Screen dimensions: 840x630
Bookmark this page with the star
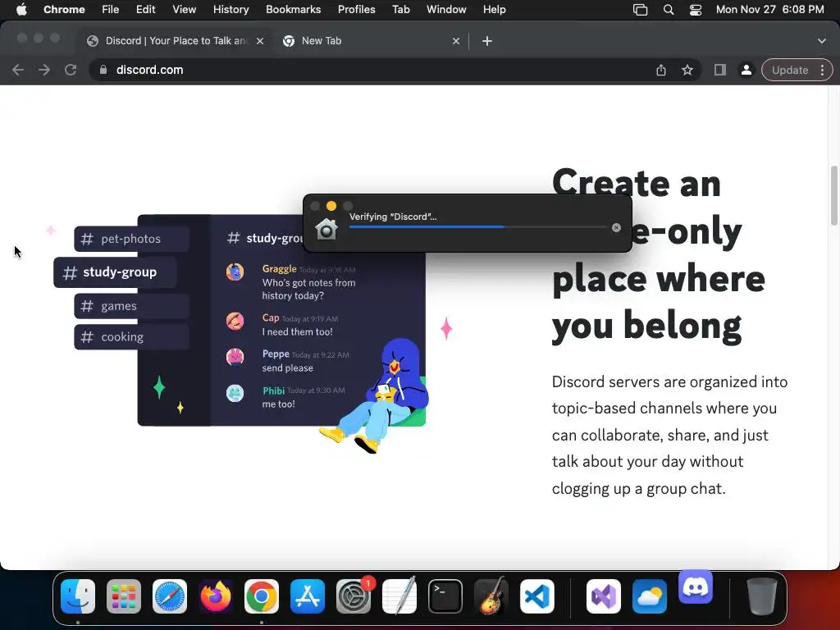(x=687, y=71)
